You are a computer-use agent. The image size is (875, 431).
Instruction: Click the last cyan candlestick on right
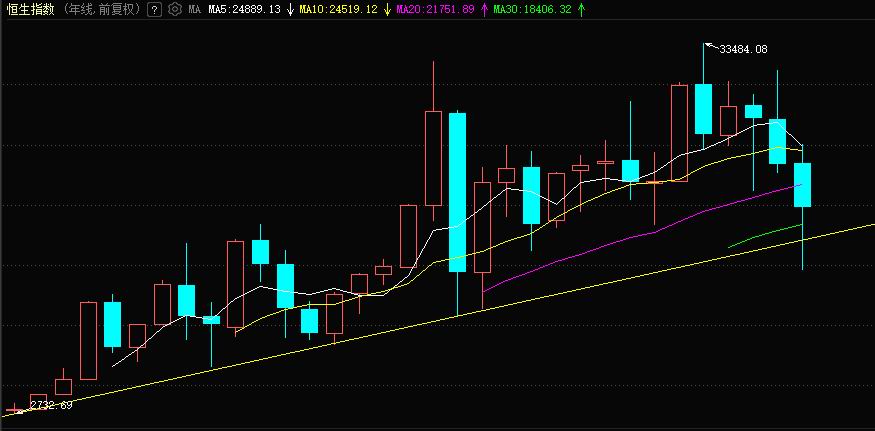coord(802,185)
